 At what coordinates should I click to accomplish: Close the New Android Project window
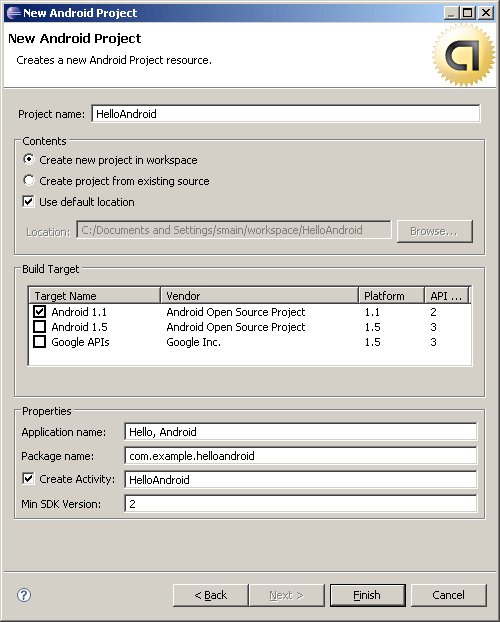pyautogui.click(x=486, y=13)
